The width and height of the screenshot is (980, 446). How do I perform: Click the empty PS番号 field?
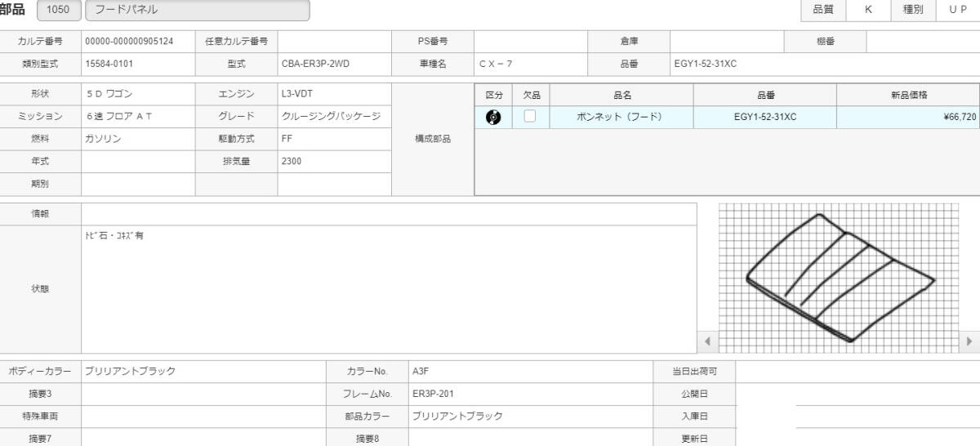coord(530,41)
